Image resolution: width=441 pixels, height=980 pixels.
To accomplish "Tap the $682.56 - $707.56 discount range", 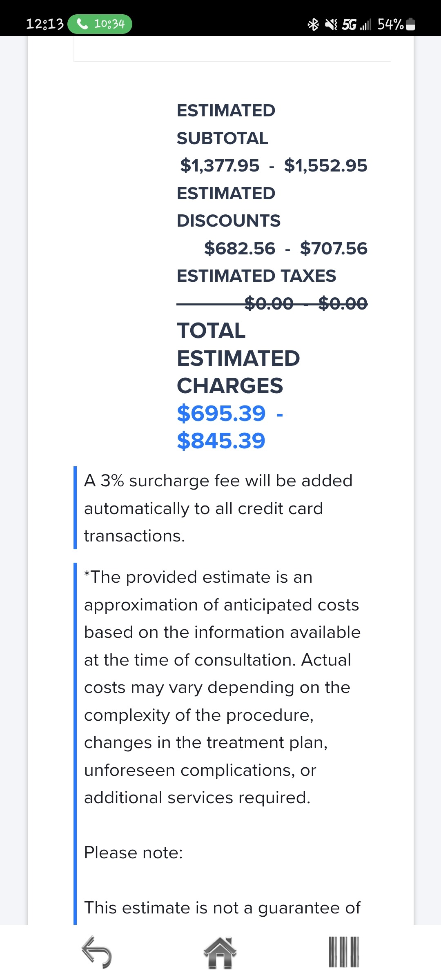I will [286, 248].
